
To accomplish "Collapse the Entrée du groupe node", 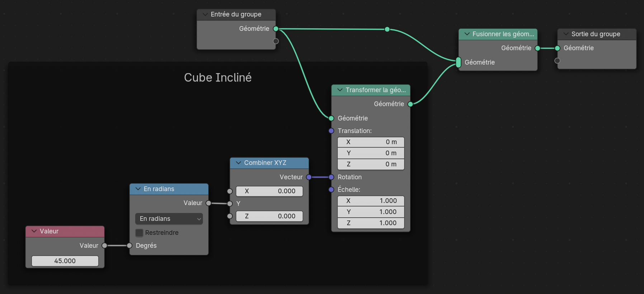I will 205,14.
